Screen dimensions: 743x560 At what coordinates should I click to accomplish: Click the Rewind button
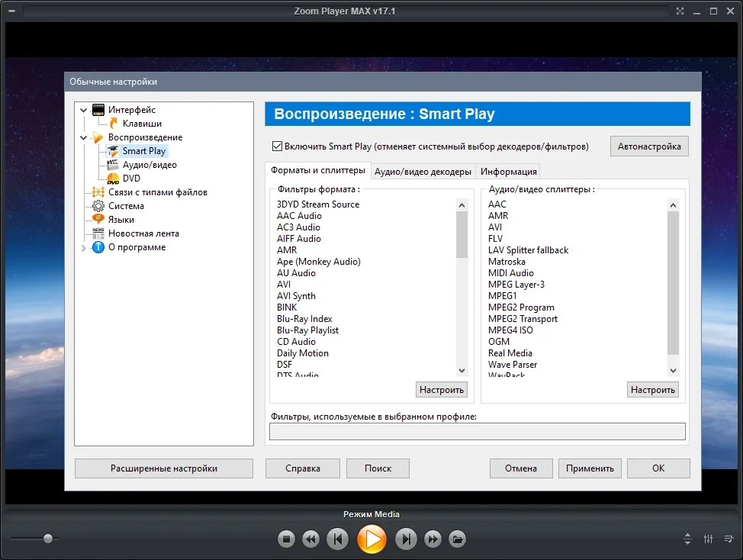pos(310,539)
